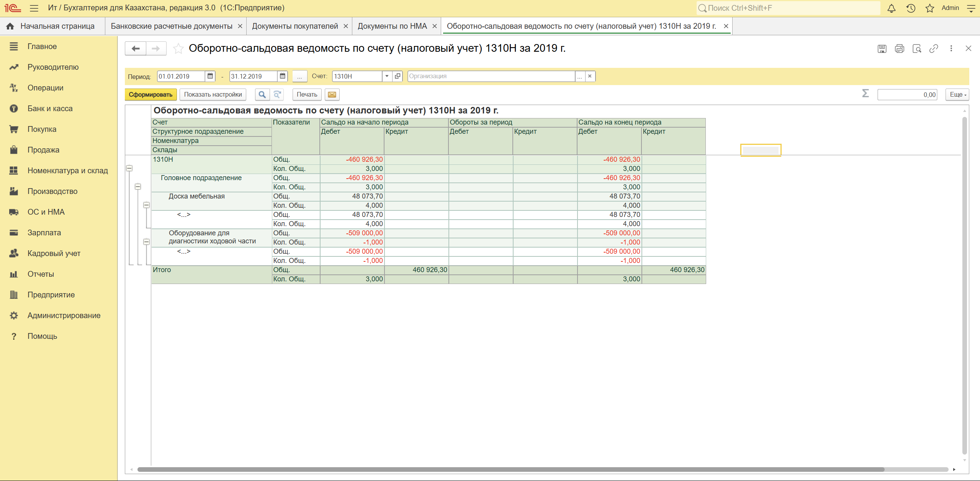The image size is (980, 481).
Task: Go back with left arrow button
Action: (x=136, y=48)
